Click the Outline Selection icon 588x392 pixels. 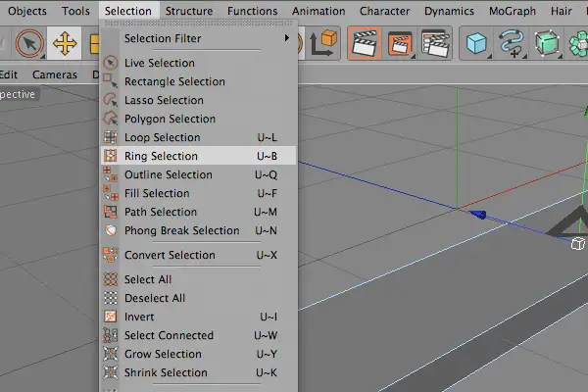click(x=110, y=174)
